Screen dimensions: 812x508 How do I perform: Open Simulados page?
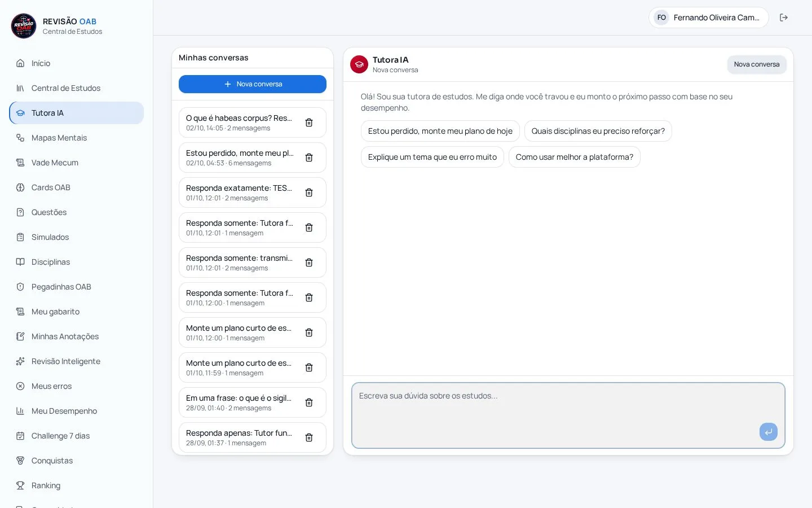click(77, 237)
